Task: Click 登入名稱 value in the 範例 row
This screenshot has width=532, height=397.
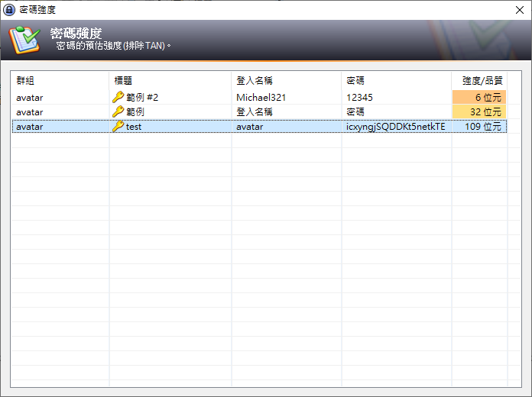Action: coord(254,112)
